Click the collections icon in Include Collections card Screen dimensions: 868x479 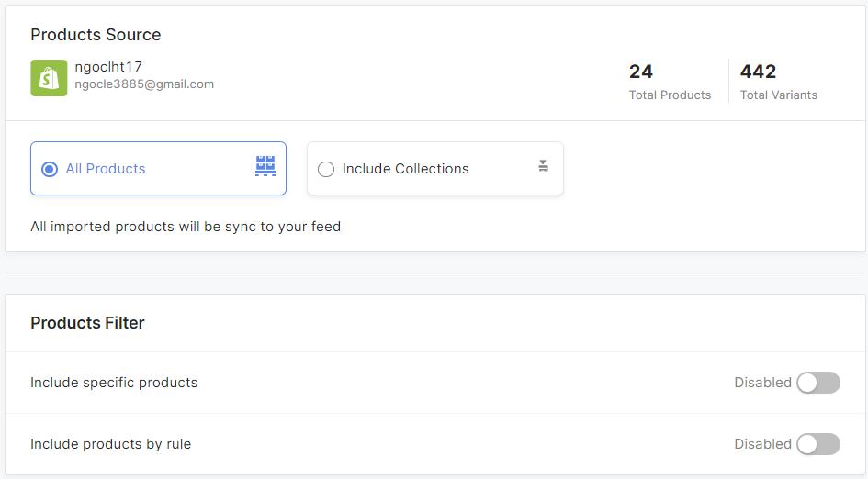(x=543, y=165)
